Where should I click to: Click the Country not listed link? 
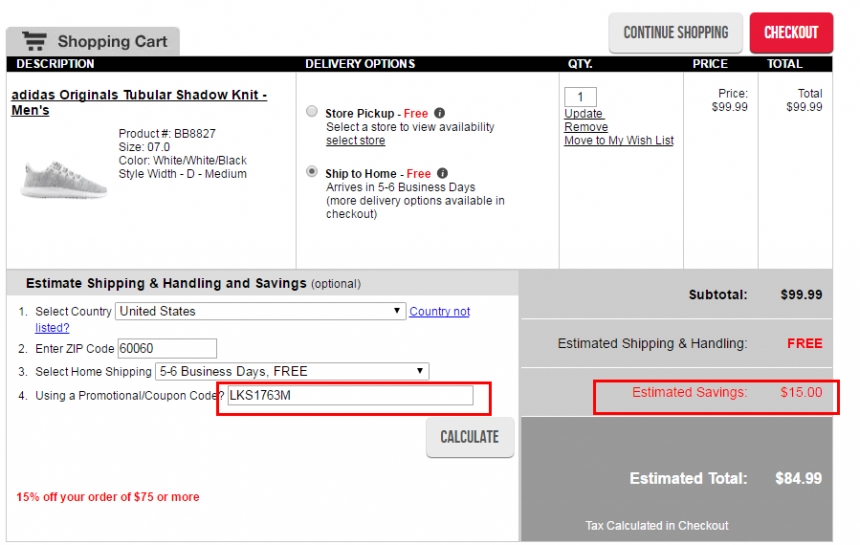[x=439, y=311]
